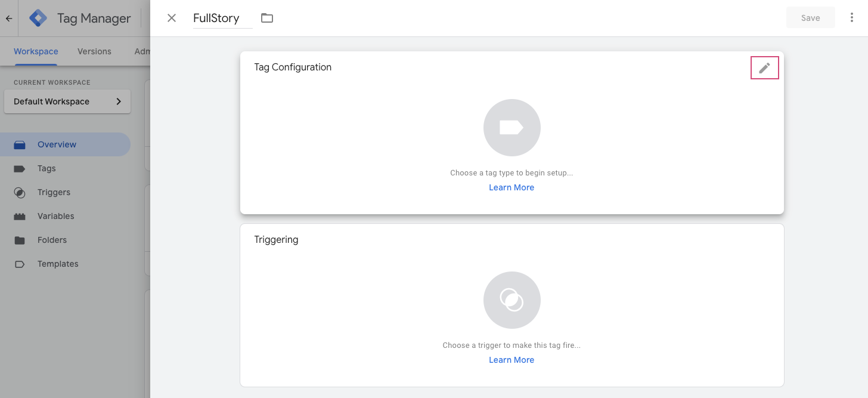Click Learn More under Triggering
The width and height of the screenshot is (868, 398).
click(x=511, y=360)
